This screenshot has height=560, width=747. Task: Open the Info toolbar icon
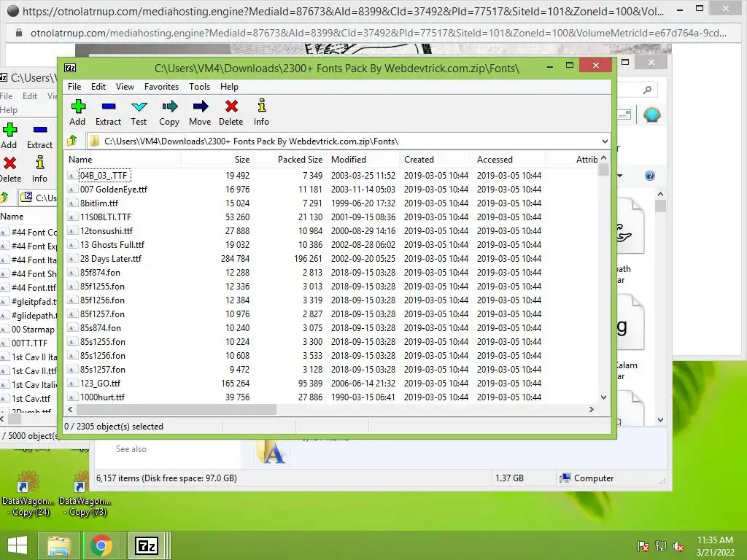click(x=262, y=106)
